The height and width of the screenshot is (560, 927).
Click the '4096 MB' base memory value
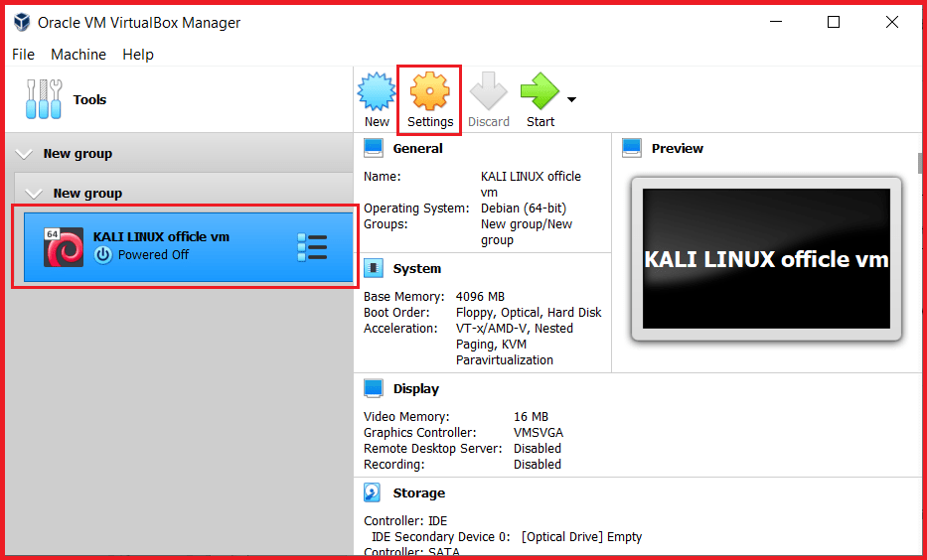[x=480, y=297]
